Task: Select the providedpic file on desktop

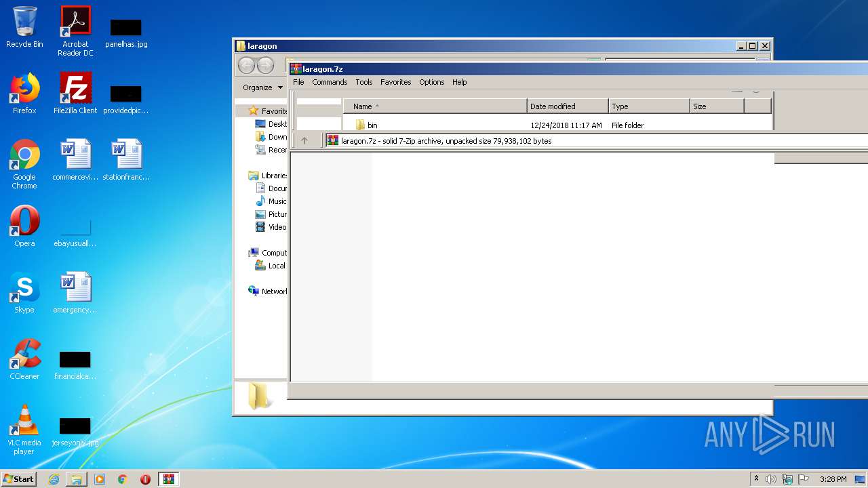Action: click(126, 99)
